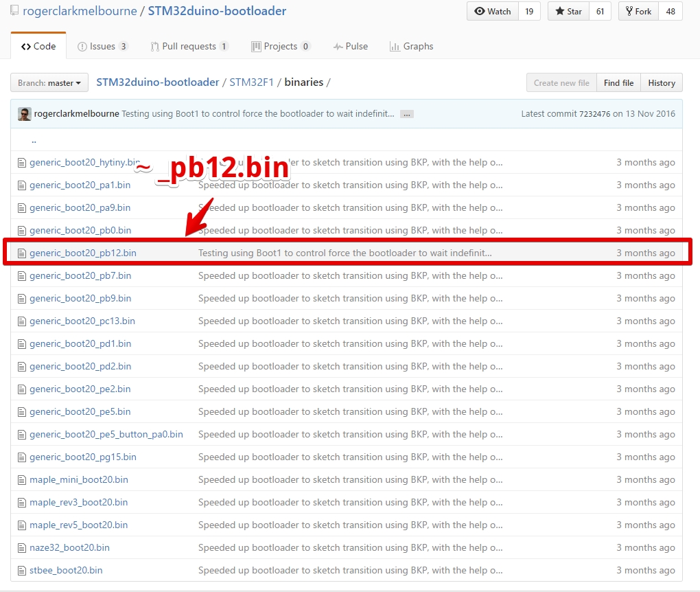
Task: Open file maple_mini_boot20.bin
Action: [78, 480]
